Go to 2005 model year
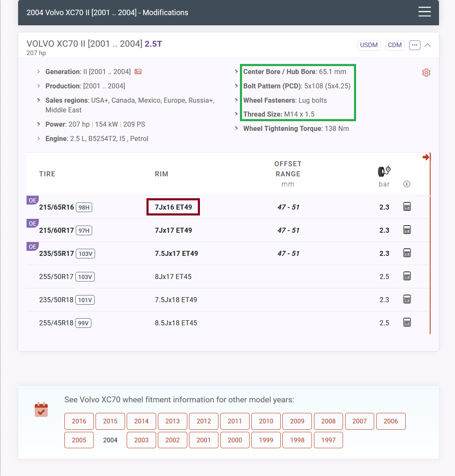The width and height of the screenshot is (455, 476). [x=79, y=440]
